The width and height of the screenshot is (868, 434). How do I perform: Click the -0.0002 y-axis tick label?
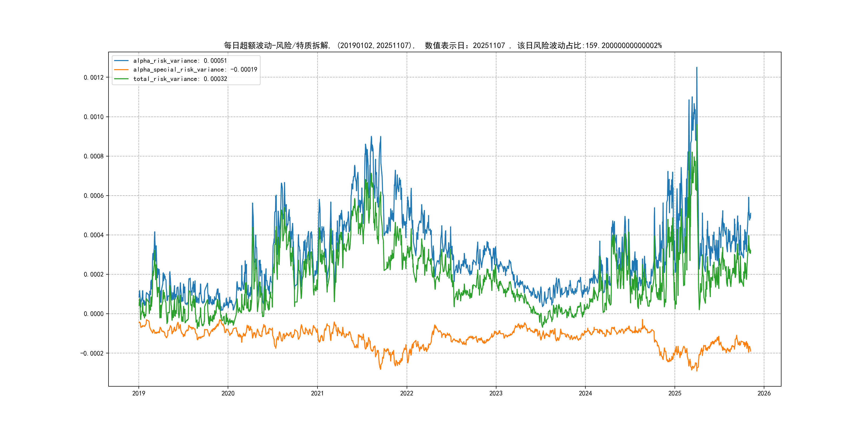click(x=92, y=353)
